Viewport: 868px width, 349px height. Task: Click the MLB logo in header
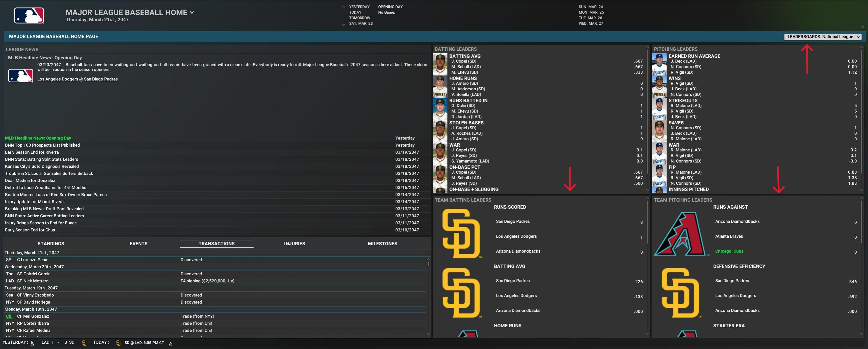[29, 15]
